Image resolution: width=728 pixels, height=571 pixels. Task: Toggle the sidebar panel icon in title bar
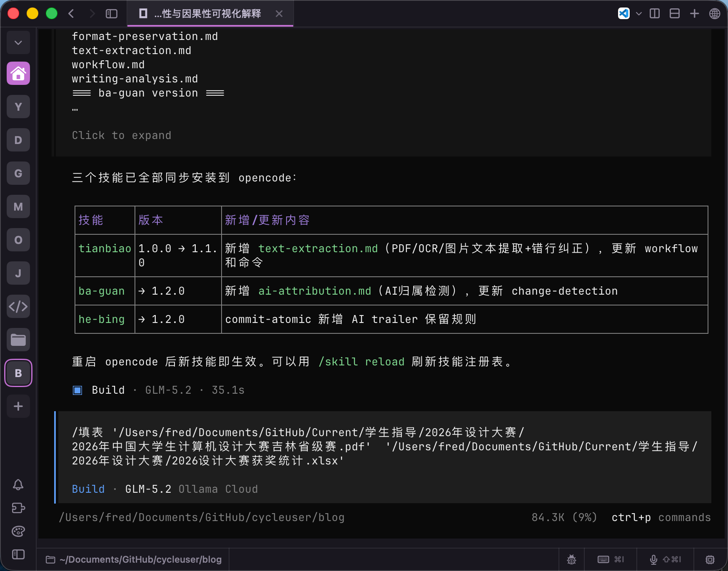(x=112, y=14)
